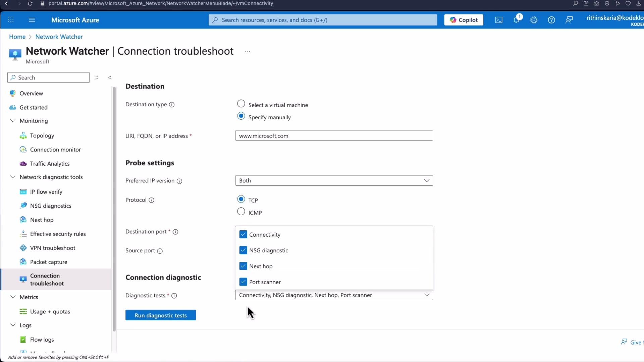Open the Azure app launcher grid icon
Viewport: 644px width, 362px height.
(11, 20)
